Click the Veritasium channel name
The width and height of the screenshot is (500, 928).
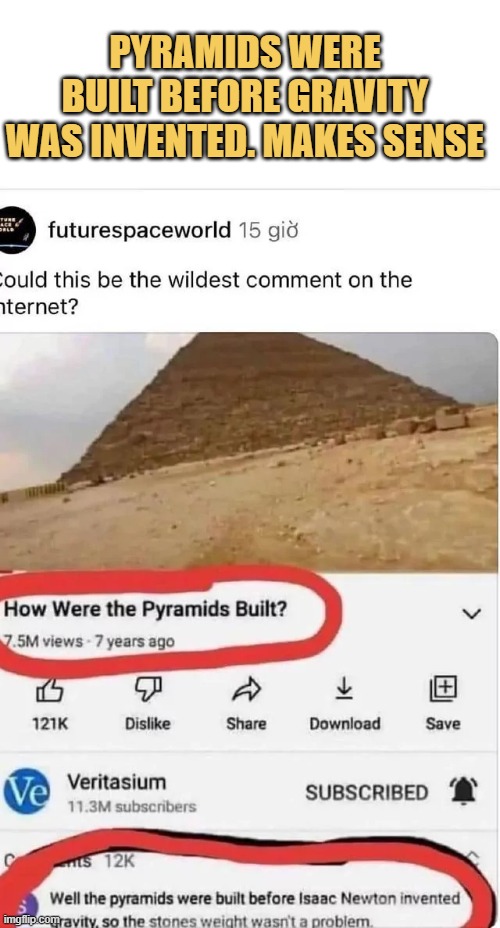click(x=117, y=782)
